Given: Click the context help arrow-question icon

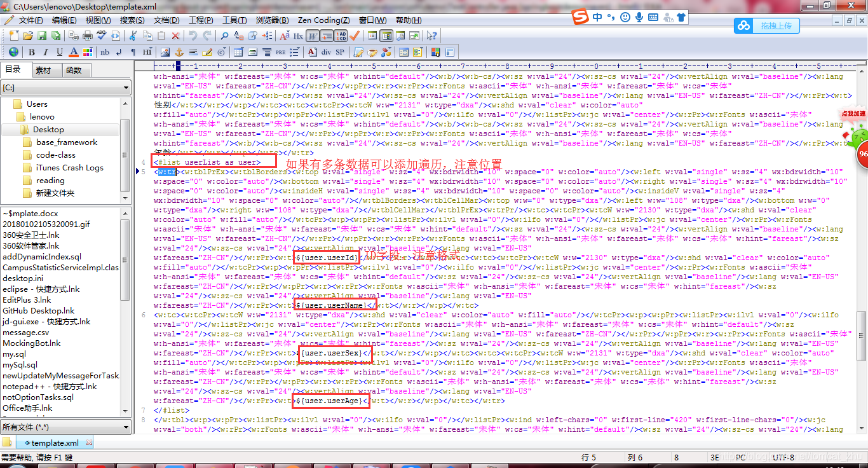Looking at the screenshot, I should 431,36.
